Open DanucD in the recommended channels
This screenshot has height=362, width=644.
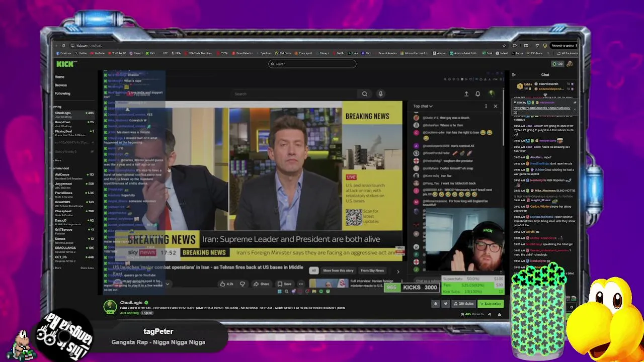pos(74,222)
